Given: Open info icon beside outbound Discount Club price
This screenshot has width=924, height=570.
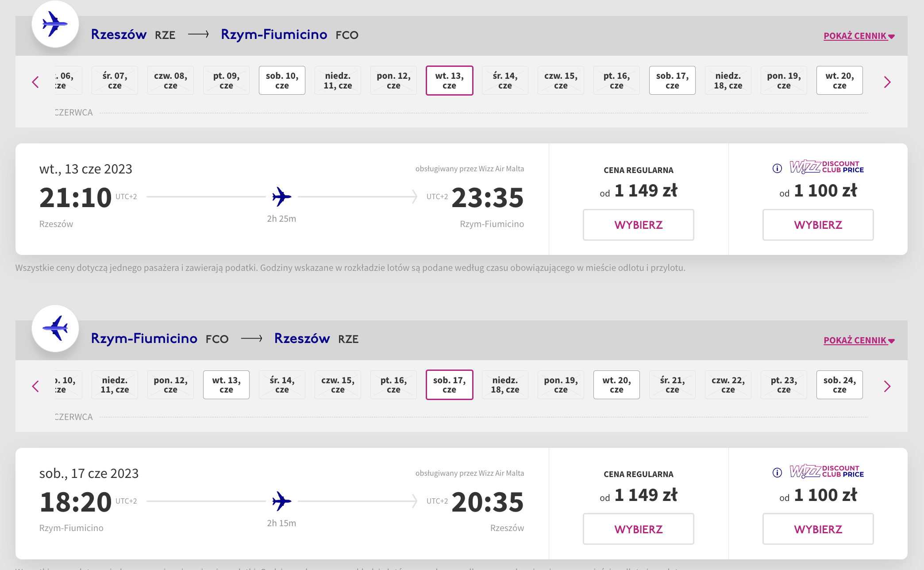Looking at the screenshot, I should tap(777, 168).
